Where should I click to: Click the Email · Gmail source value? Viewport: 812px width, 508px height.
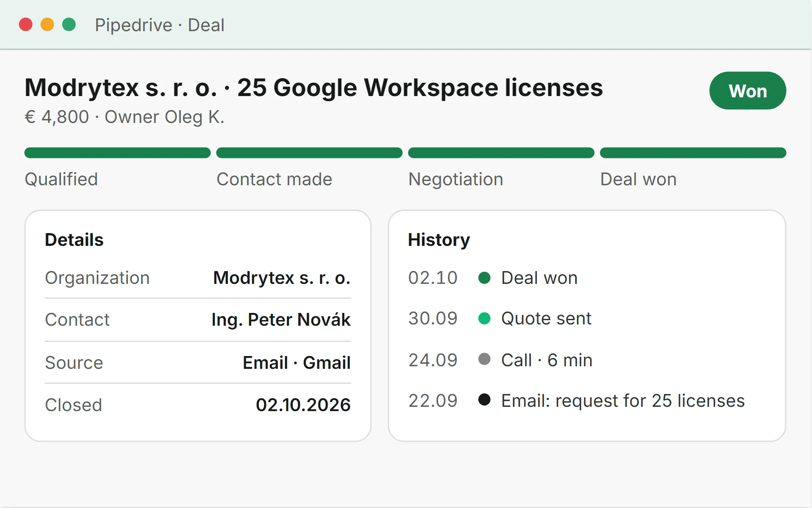pyautogui.click(x=297, y=362)
